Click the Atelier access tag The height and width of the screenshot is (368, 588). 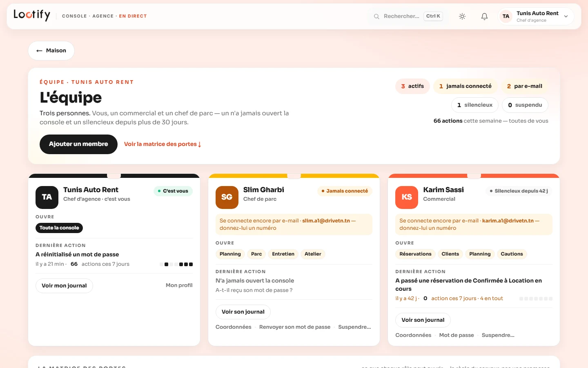tap(313, 254)
